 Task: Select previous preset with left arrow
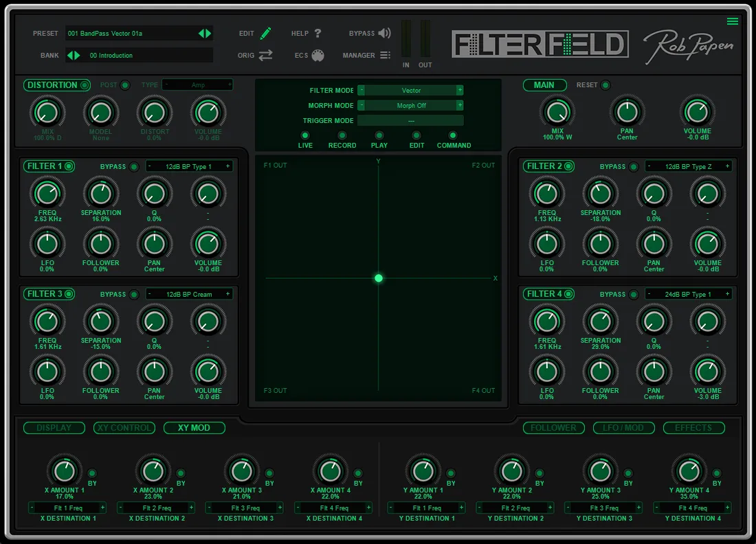click(201, 33)
